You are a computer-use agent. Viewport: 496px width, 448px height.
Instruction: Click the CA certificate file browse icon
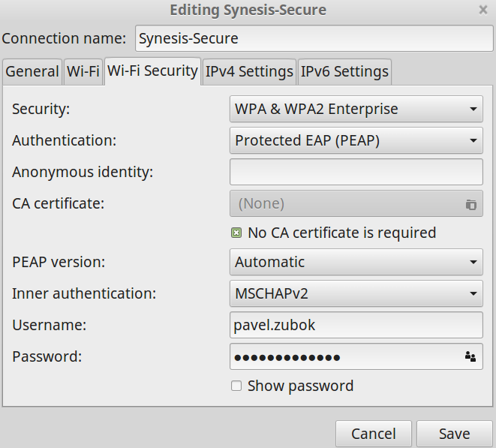(x=470, y=204)
